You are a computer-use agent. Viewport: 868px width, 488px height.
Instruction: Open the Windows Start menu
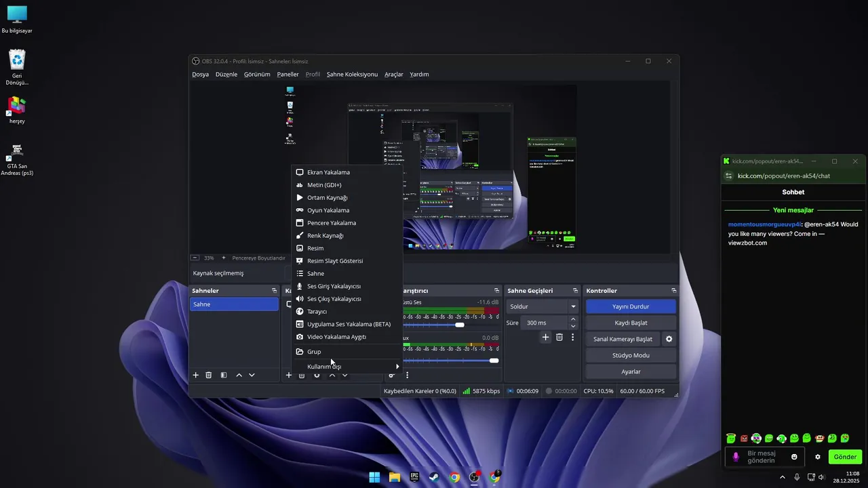pyautogui.click(x=374, y=477)
